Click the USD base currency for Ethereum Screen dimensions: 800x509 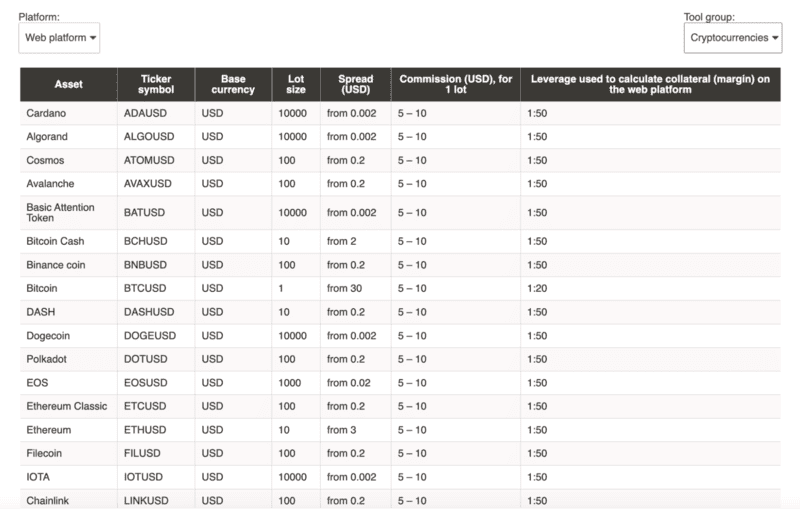[x=212, y=430]
